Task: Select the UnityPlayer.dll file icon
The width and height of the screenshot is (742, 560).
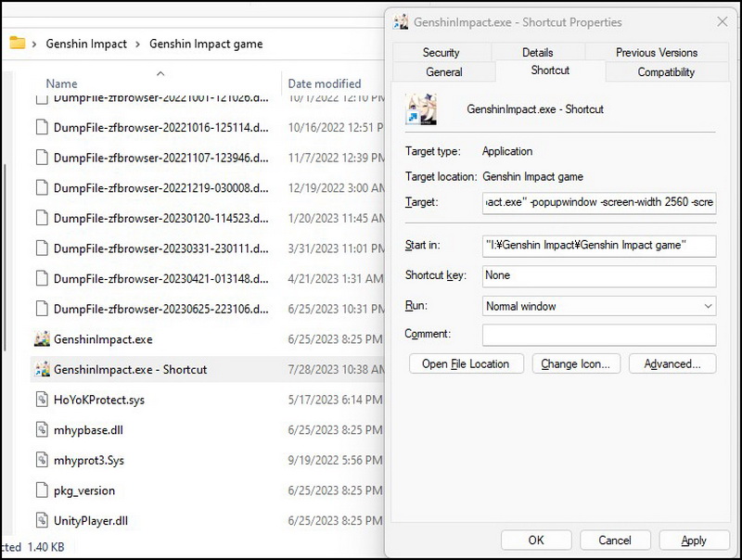Action: (42, 520)
